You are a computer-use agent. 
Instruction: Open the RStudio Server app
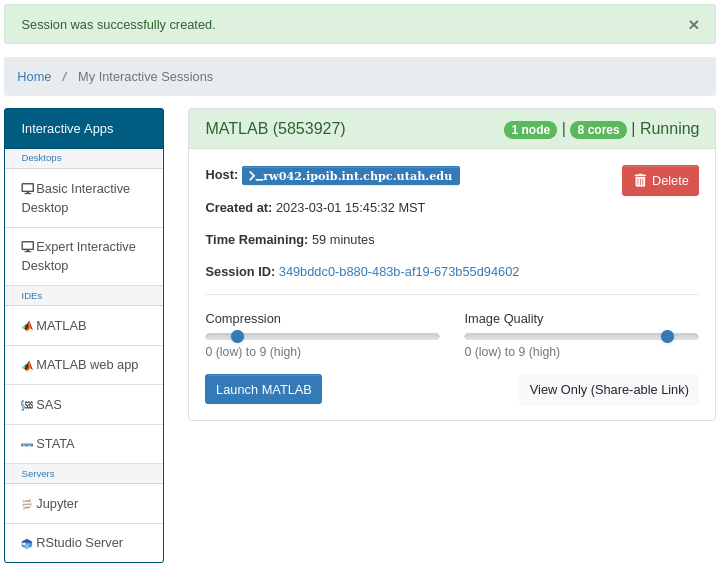click(84, 543)
